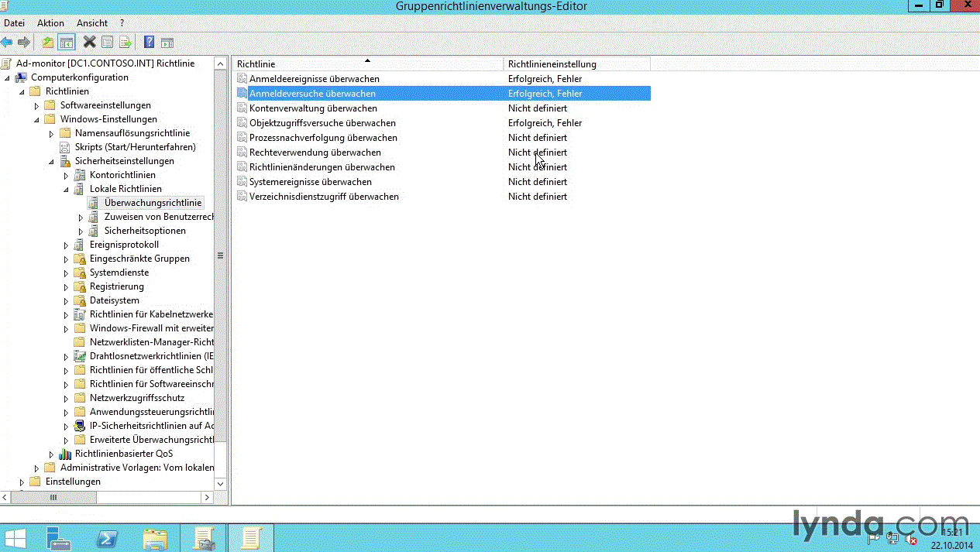Collapse the Lokale Richtlinien node
The image size is (980, 552).
[x=66, y=190]
